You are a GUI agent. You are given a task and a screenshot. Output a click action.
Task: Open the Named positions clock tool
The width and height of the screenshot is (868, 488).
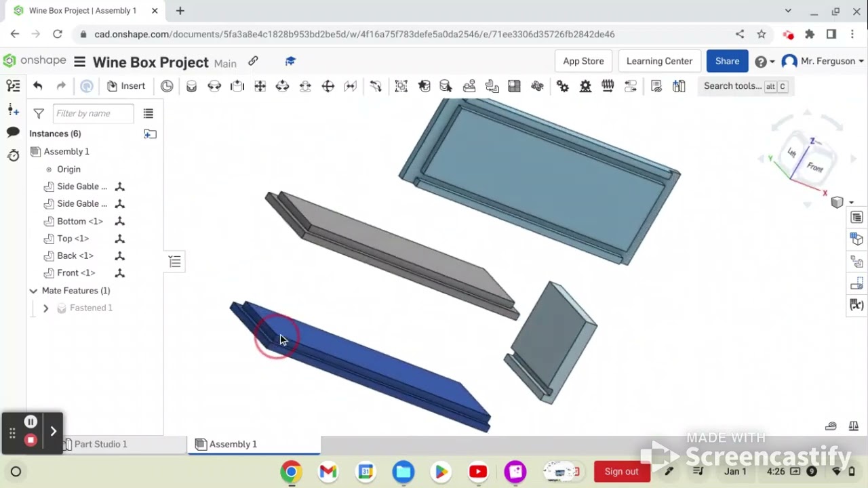pyautogui.click(x=167, y=86)
